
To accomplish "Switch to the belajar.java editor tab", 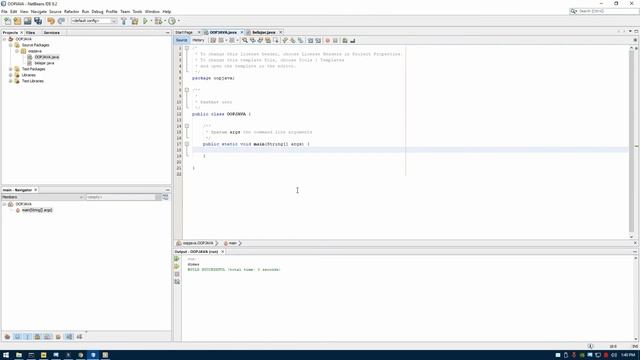I will point(263,32).
